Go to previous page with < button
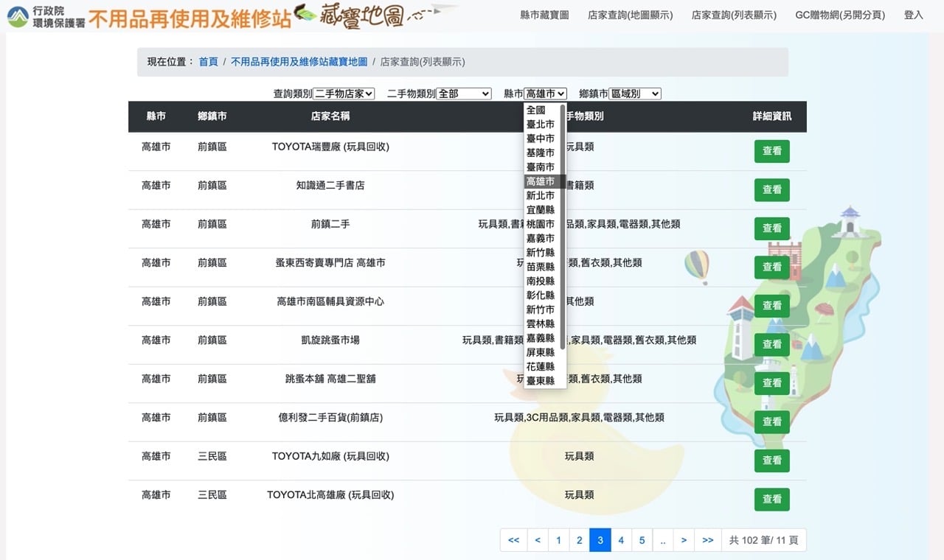The image size is (944, 560). [538, 540]
